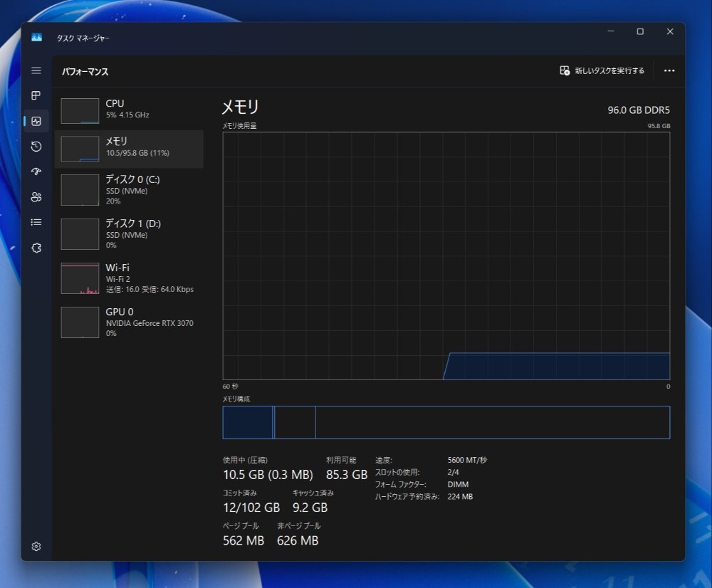Screen dimensions: 712x588
Task: Click the 2/4 slots used value
Action: (x=453, y=472)
